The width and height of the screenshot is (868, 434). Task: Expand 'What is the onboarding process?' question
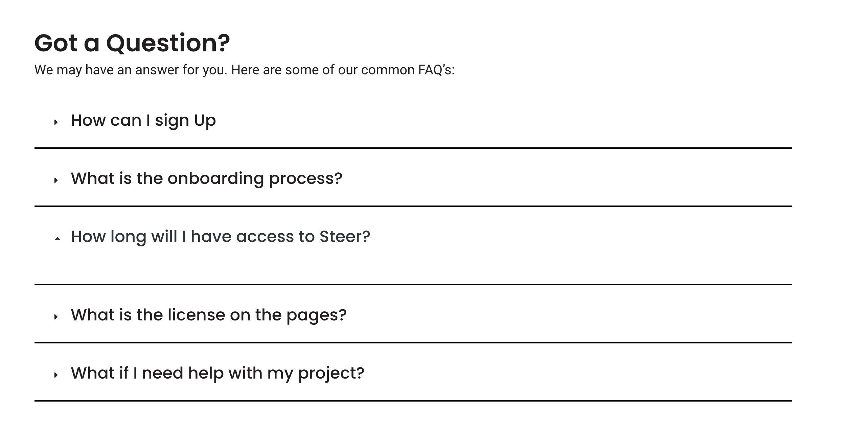click(206, 178)
